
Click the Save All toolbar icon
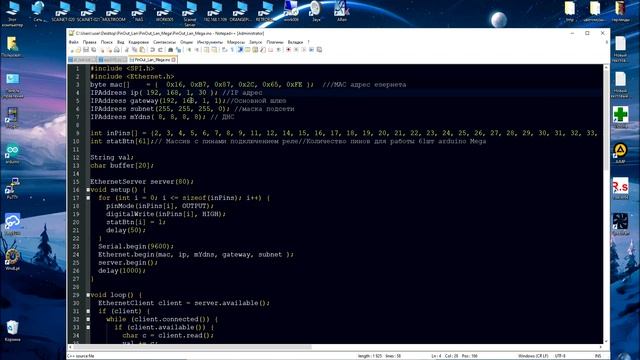pyautogui.click(x=93, y=50)
